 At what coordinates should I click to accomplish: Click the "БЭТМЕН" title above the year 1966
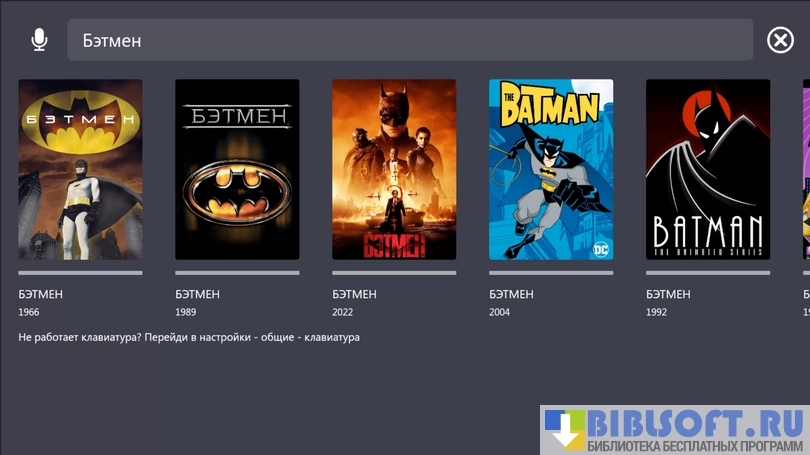coord(40,295)
